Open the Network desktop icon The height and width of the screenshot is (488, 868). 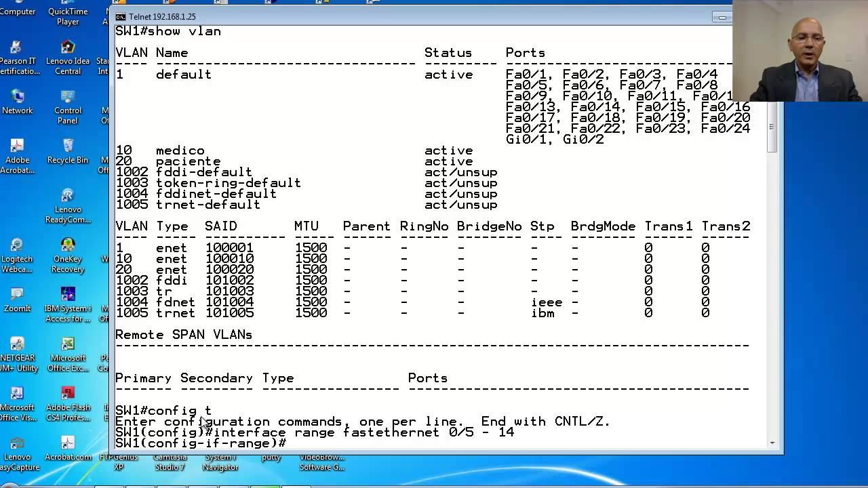click(18, 102)
